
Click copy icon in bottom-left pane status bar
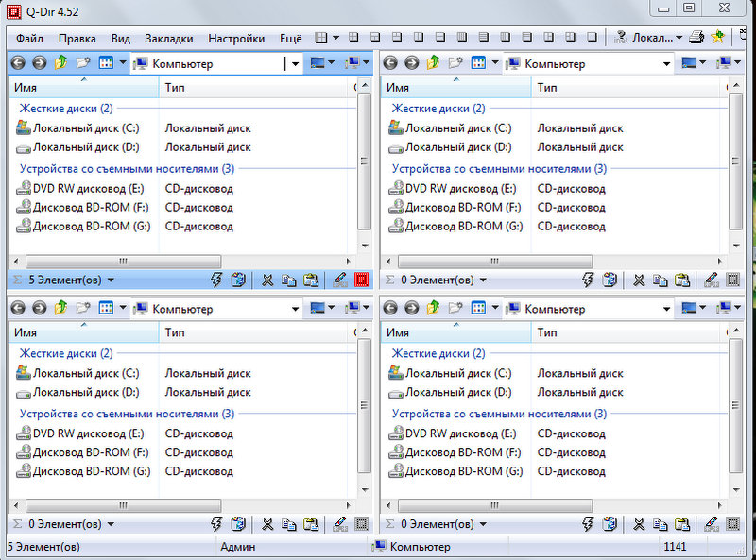point(288,525)
